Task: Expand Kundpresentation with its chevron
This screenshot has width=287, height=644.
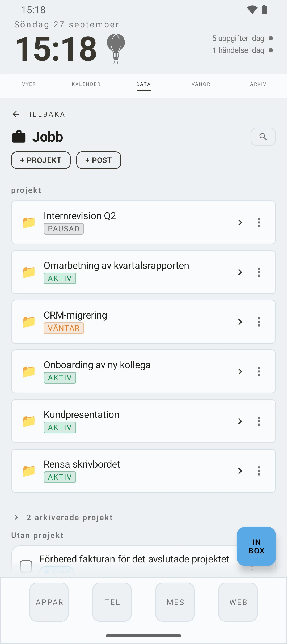Action: tap(240, 421)
